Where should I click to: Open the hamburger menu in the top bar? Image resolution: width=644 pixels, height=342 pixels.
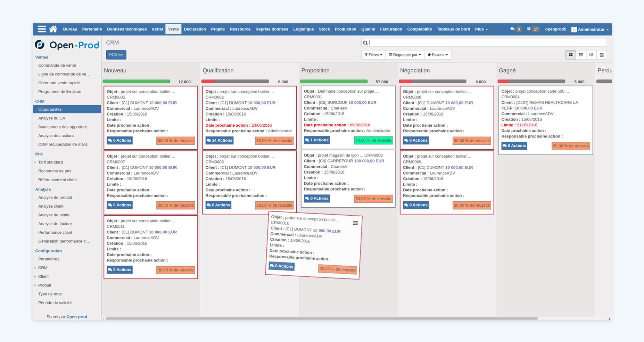click(42, 29)
